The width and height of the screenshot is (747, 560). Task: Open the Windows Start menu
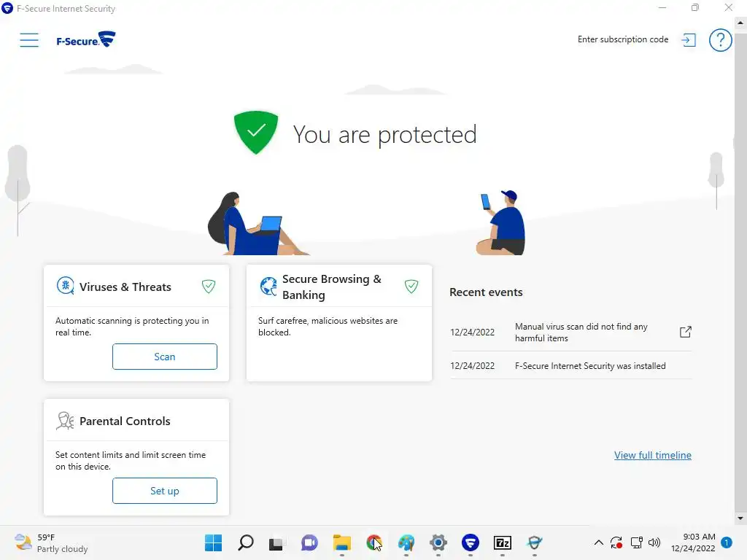pos(213,542)
